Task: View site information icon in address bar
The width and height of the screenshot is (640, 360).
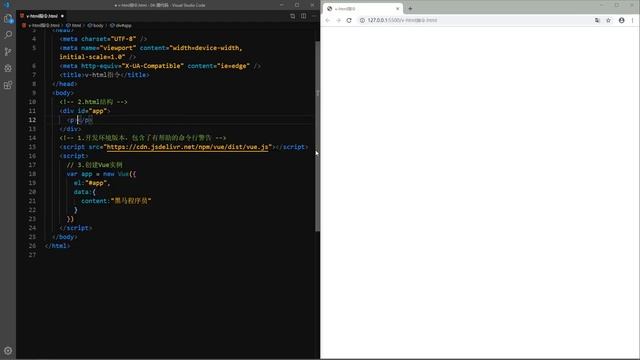Action: point(362,20)
